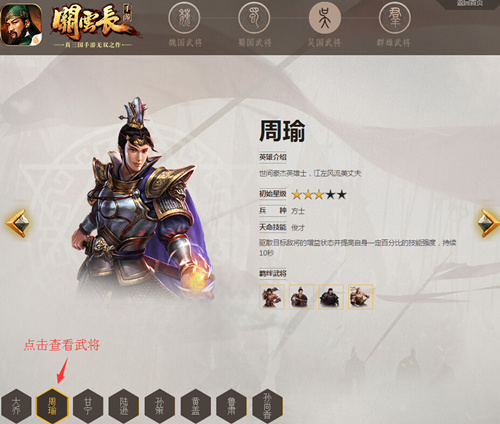Click the fourth bonded general thumbnail
This screenshot has width=500, height=424.
[361, 297]
